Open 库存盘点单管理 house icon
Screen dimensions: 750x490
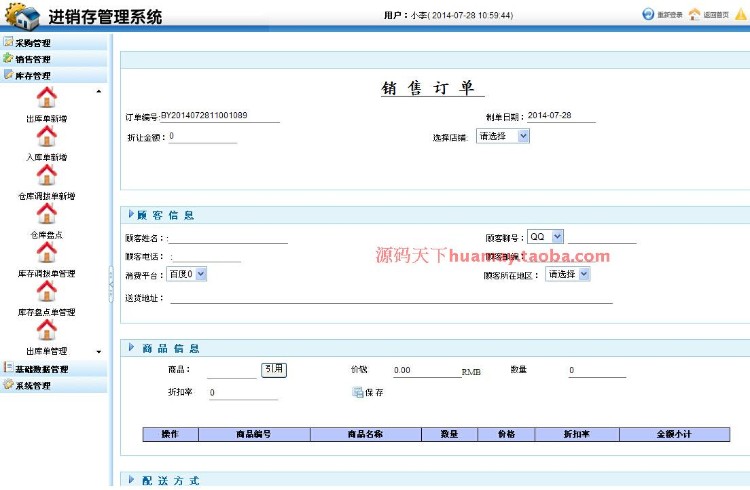click(46, 291)
